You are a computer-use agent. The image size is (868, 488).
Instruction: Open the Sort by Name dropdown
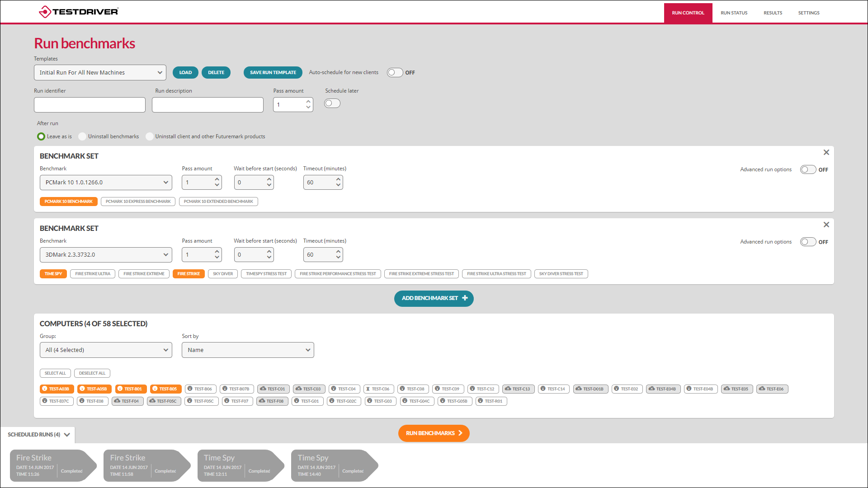[248, 350]
